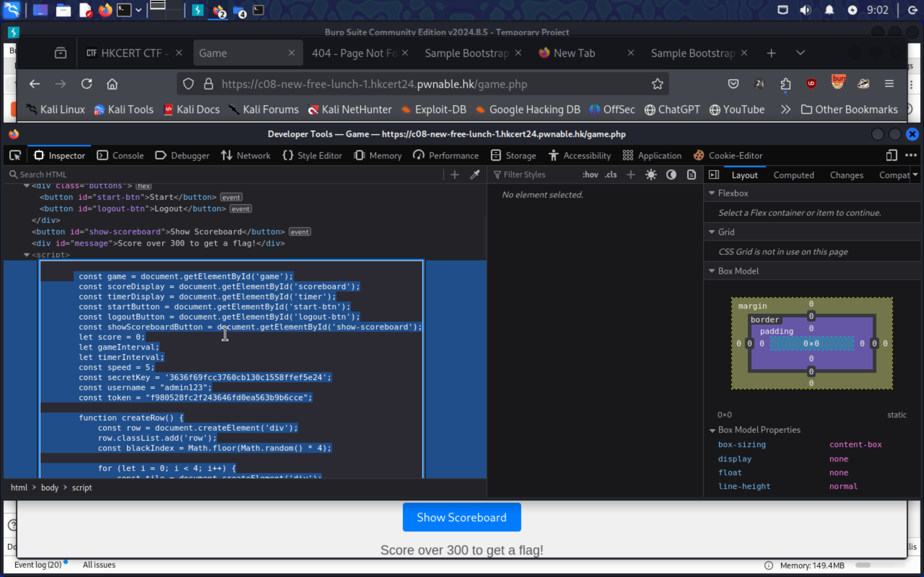
Task: Open the Storage panel
Action: pos(520,155)
